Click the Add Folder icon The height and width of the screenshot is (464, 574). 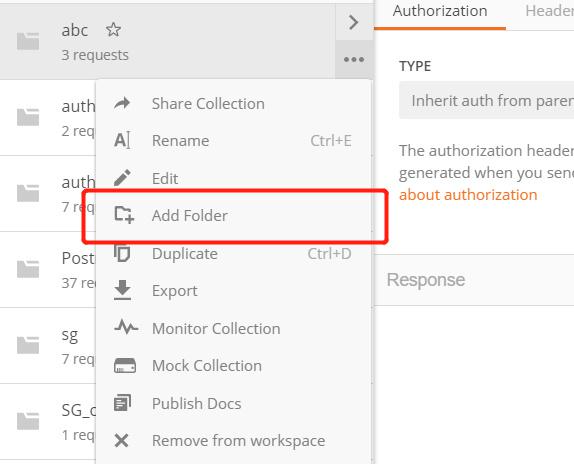pyautogui.click(x=124, y=215)
